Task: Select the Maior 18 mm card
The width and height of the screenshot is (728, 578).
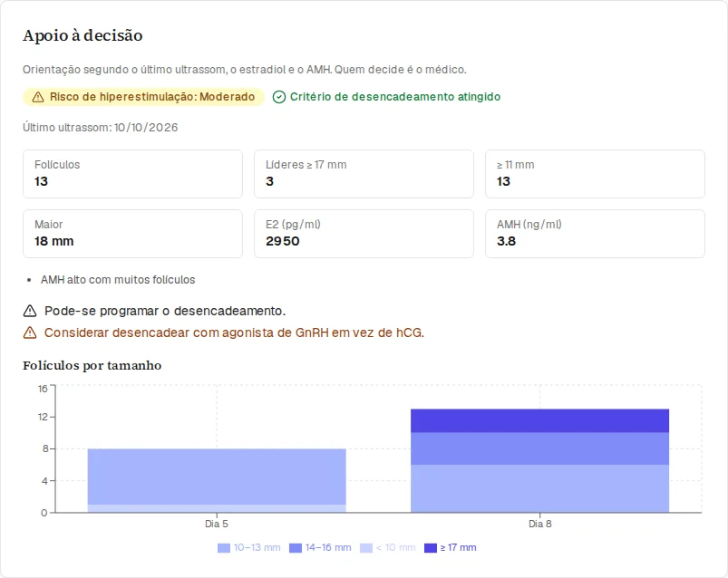Action: coord(132,234)
